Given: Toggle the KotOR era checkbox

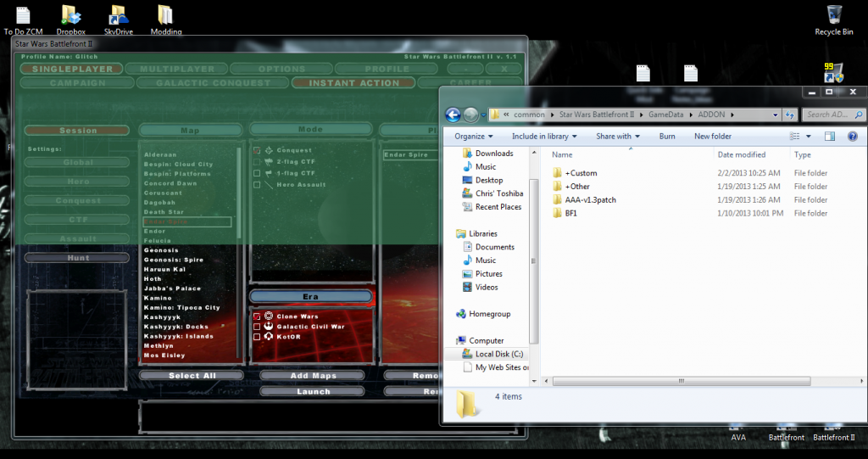Looking at the screenshot, I should click(x=257, y=337).
